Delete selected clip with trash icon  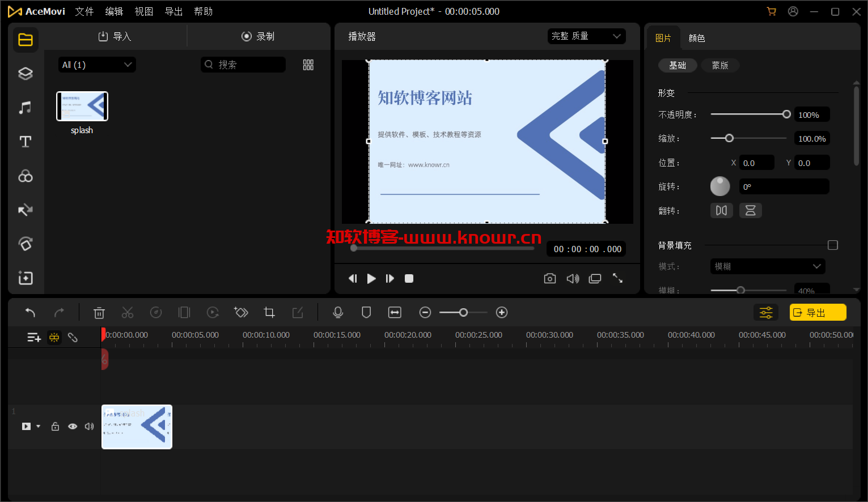tap(99, 312)
